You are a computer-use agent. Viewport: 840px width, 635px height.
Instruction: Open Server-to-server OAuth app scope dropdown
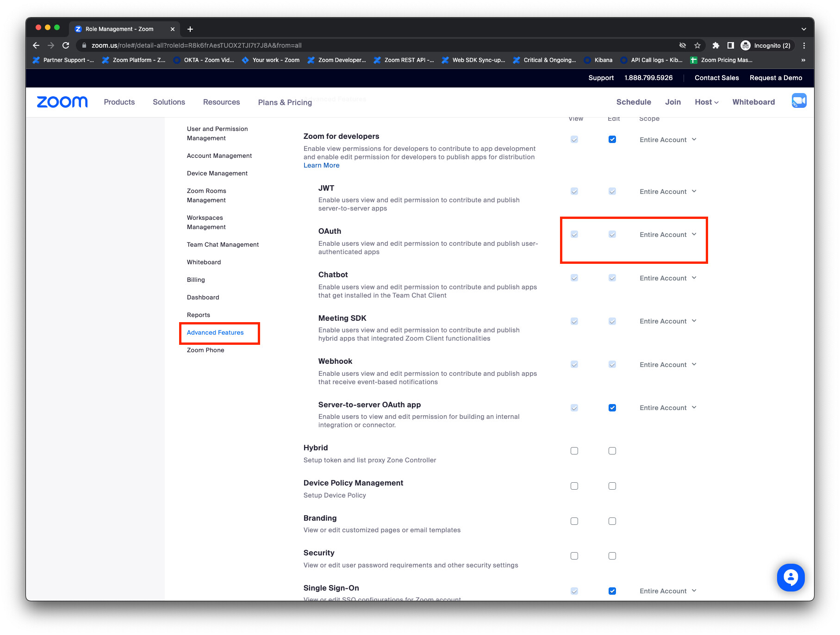(x=668, y=408)
